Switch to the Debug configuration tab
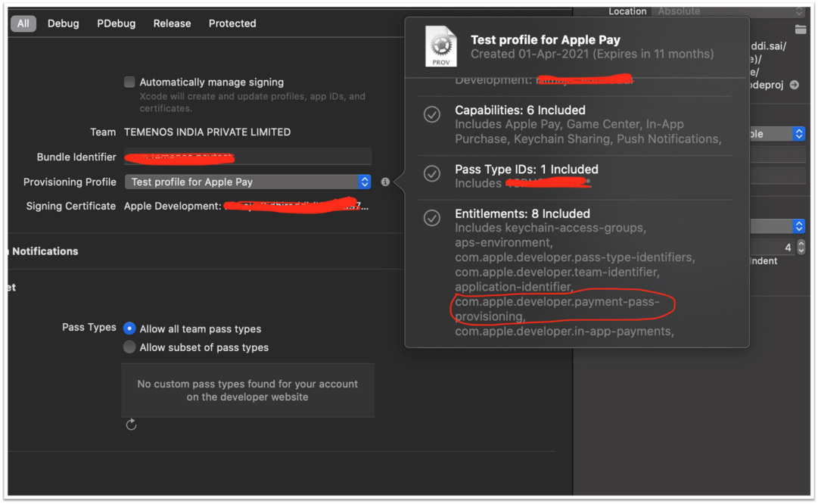818x504 pixels. [x=63, y=23]
